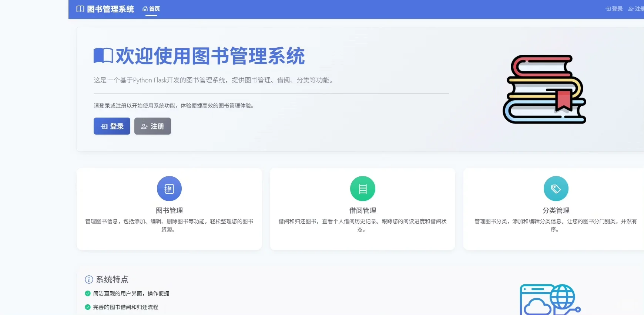This screenshot has height=315, width=644.
Task: Click the stacked books illustration
Action: click(544, 89)
